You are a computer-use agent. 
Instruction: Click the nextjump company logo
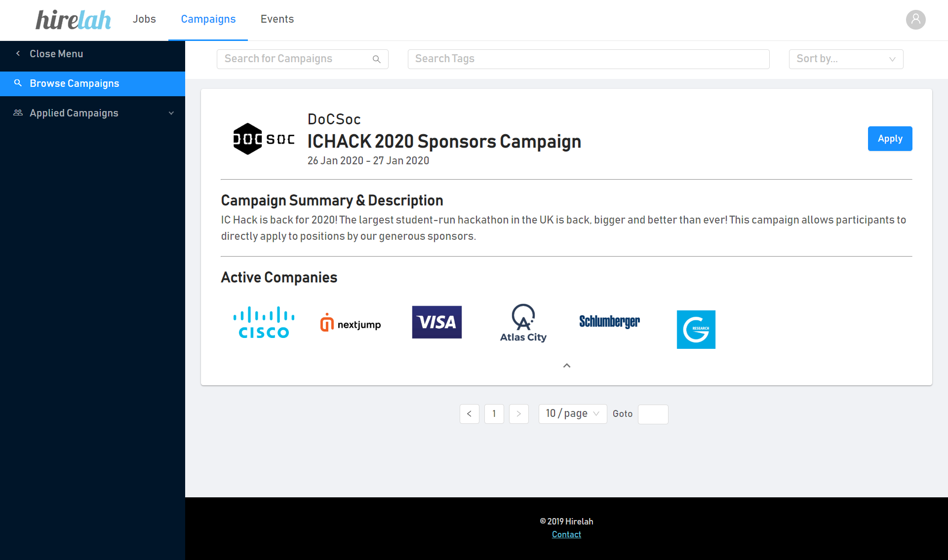[351, 323]
